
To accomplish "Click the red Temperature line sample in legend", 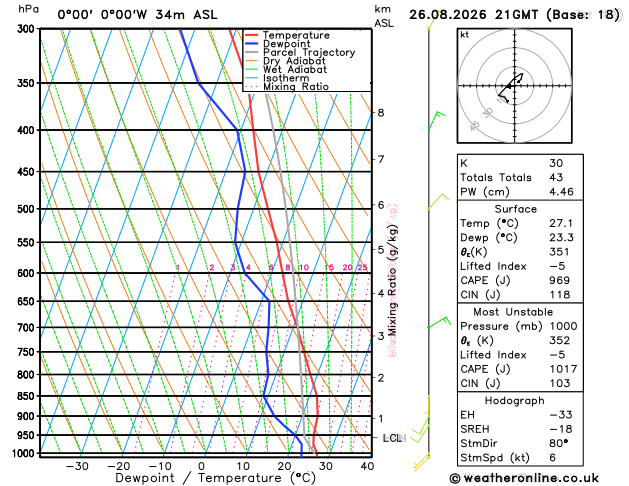I will 252,35.
